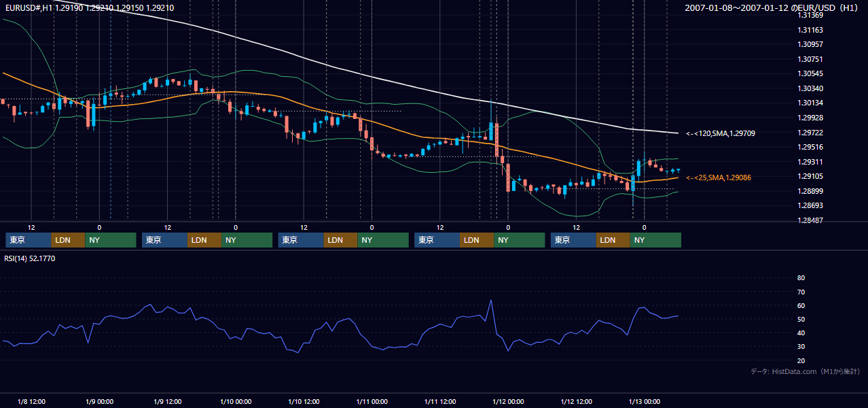Viewport: 868px width, 408px height.
Task: Click price axis label 1.31369
Action: click(810, 15)
